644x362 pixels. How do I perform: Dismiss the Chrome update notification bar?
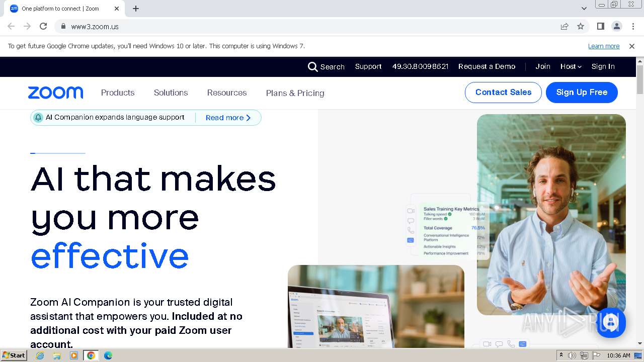tap(632, 46)
